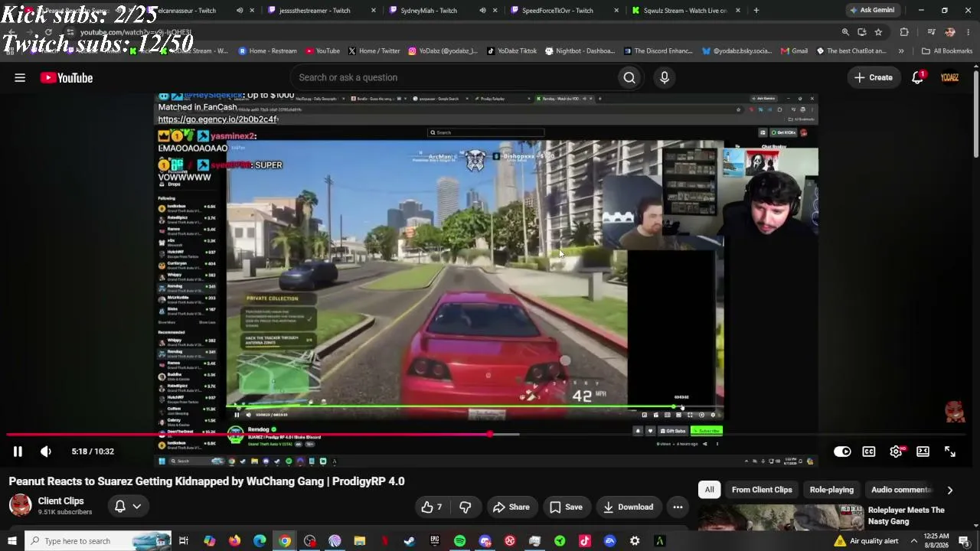Open the YODABZ account avatar menu
The height and width of the screenshot is (551, 980).
tap(949, 77)
